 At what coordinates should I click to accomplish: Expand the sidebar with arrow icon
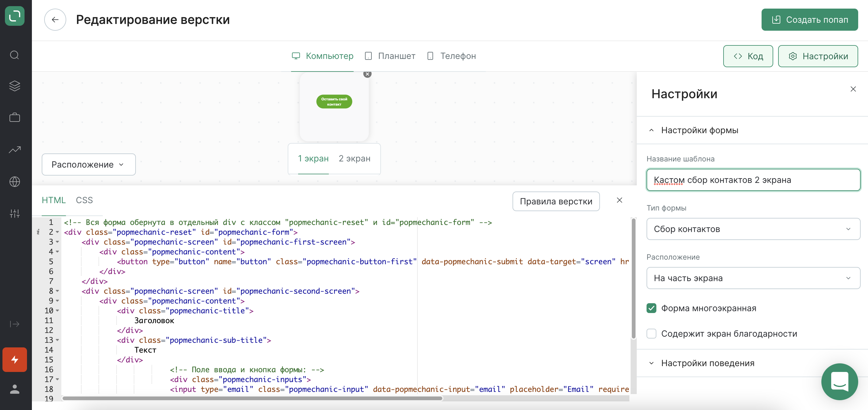coord(14,324)
